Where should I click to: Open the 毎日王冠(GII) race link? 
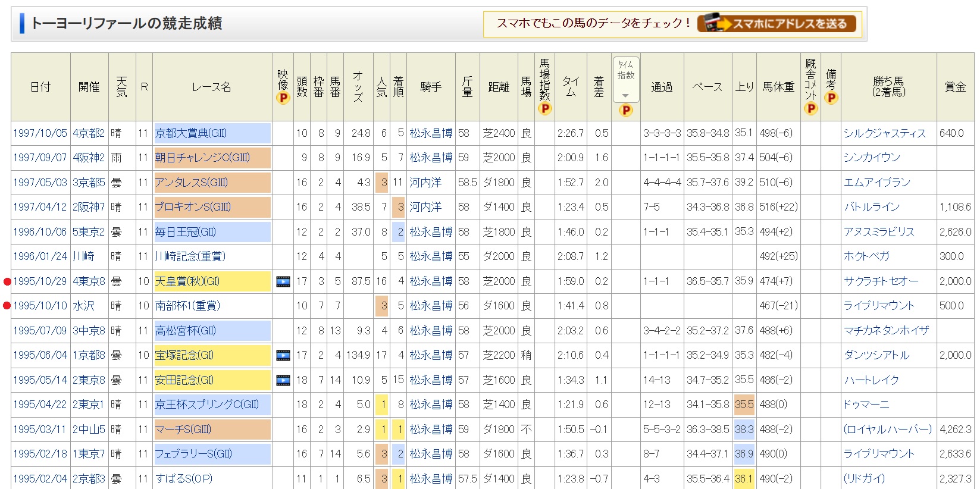(186, 232)
